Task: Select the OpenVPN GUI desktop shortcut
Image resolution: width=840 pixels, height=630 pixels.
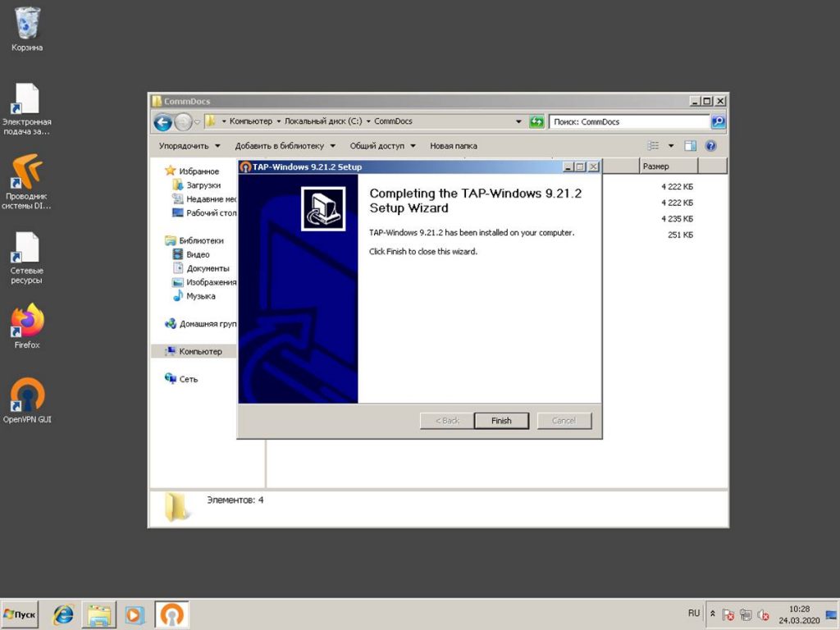Action: (27, 400)
